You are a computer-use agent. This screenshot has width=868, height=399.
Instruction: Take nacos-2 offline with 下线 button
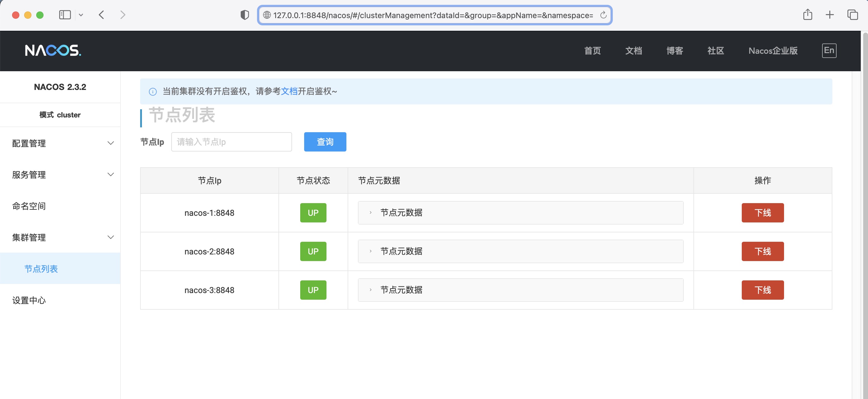762,251
